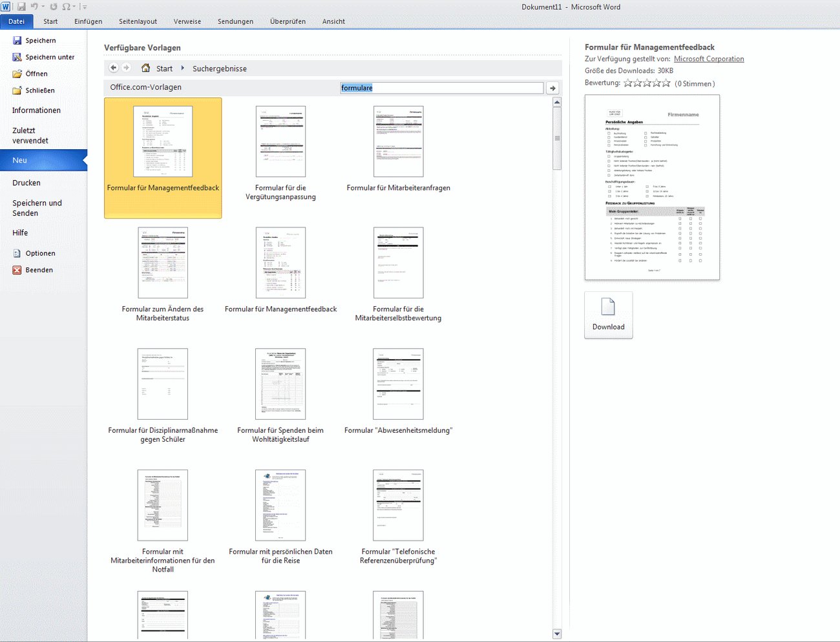Click the Redo icon in Quick Access Toolbar

coord(52,6)
